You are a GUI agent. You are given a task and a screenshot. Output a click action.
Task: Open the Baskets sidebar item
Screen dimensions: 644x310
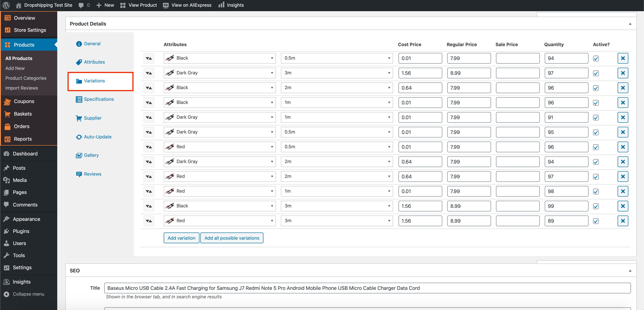point(23,114)
